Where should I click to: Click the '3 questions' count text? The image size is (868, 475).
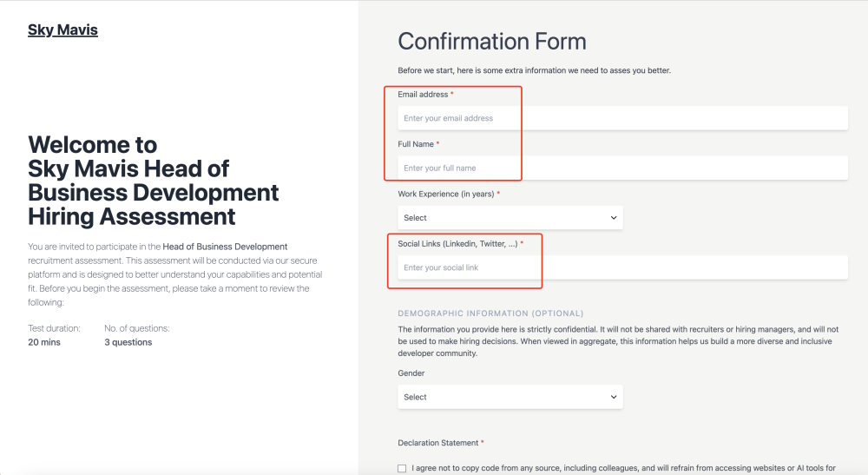pyautogui.click(x=128, y=342)
